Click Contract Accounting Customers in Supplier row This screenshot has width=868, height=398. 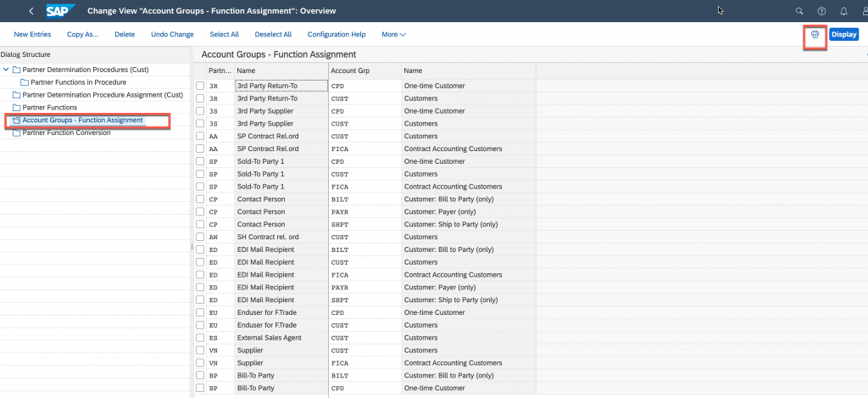coord(468,363)
